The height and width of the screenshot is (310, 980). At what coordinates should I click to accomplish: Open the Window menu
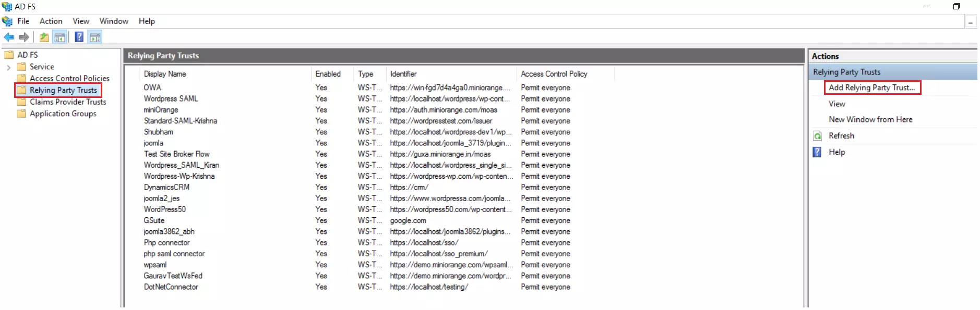point(114,21)
